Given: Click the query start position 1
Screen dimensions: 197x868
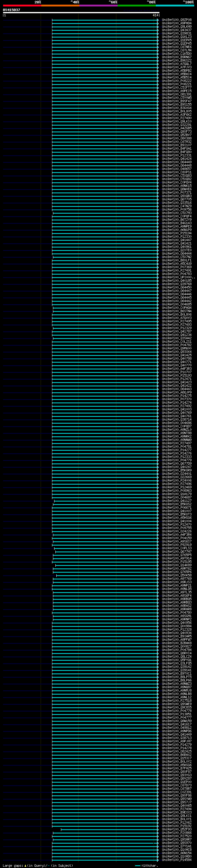Looking at the screenshot, I should [x=5, y=15].
